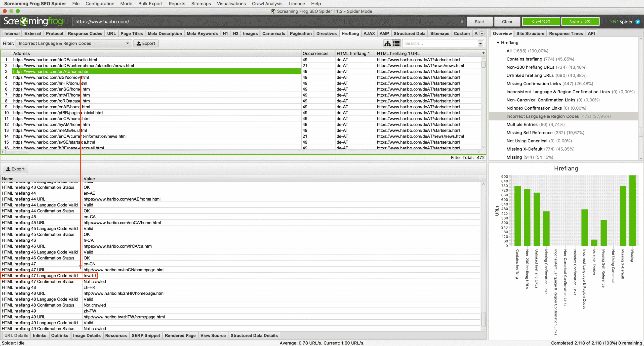The height and width of the screenshot is (346, 644).
Task: Click the Clear button
Action: tap(507, 22)
